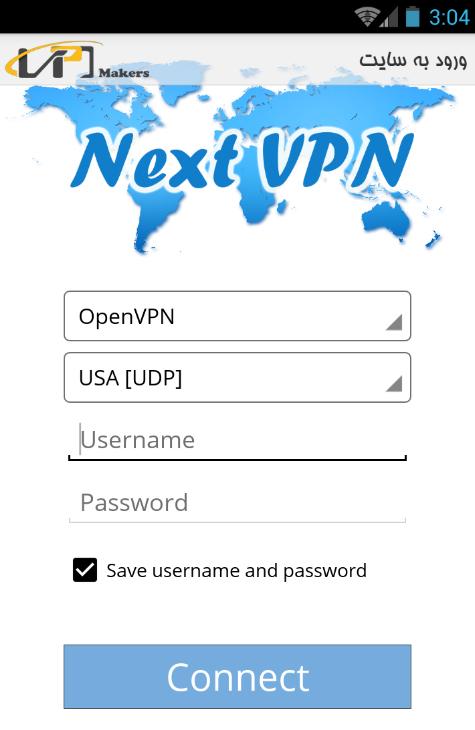
Task: Click the Next VPN title text
Action: [x=241, y=161]
